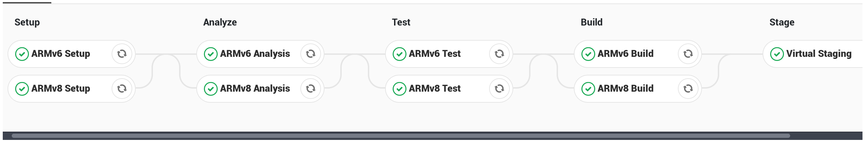Open the ARMv8 Build job

(626, 89)
